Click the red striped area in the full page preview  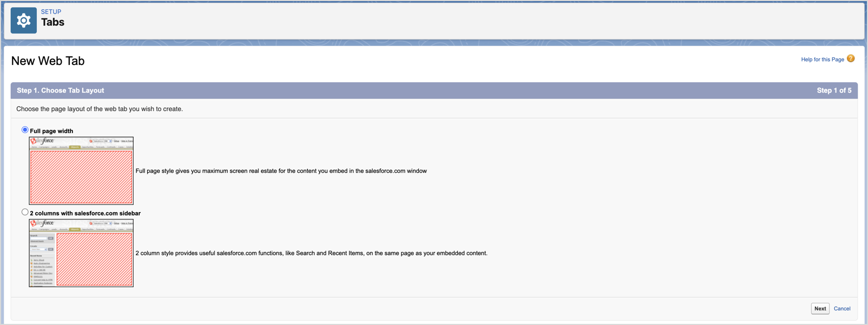point(81,177)
